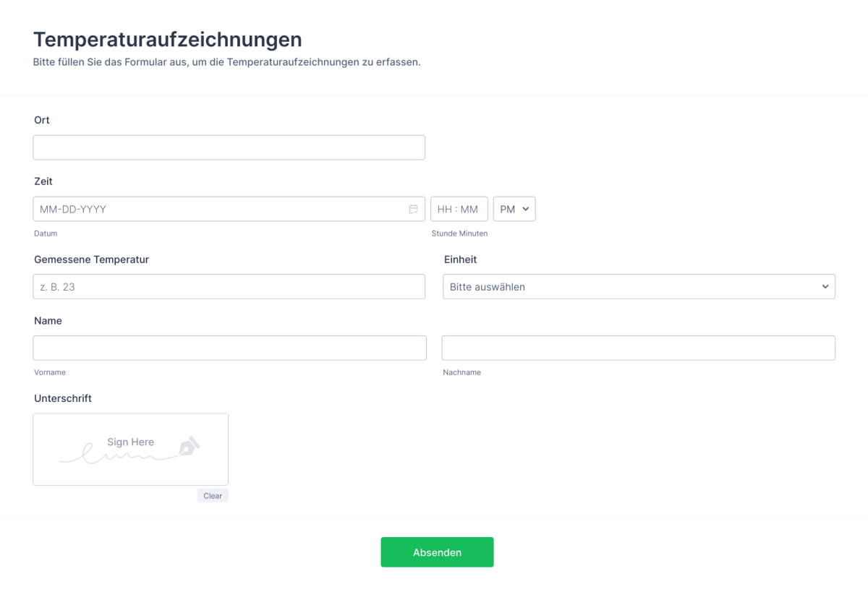Click the Nachname input field

[639, 348]
